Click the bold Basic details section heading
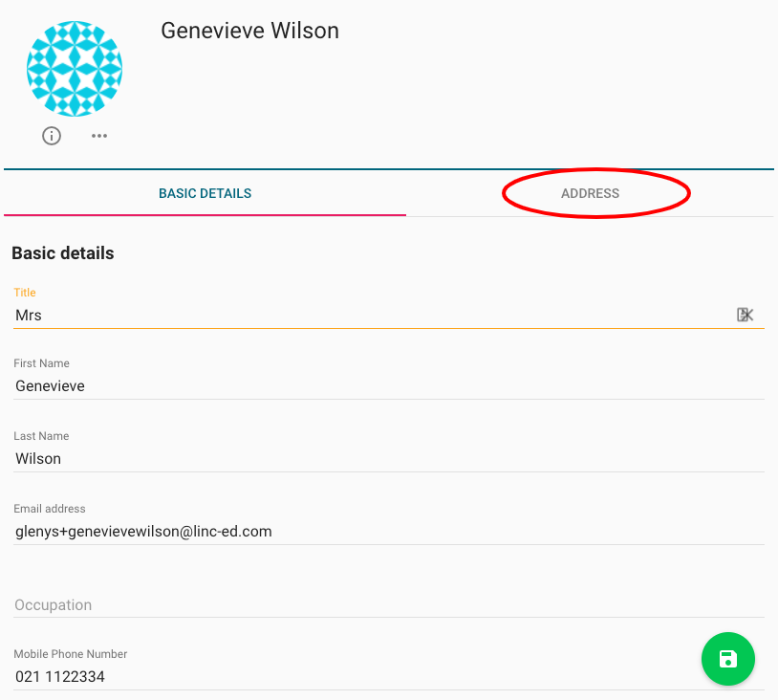Screen dimensions: 778x700 pyautogui.click(x=63, y=253)
